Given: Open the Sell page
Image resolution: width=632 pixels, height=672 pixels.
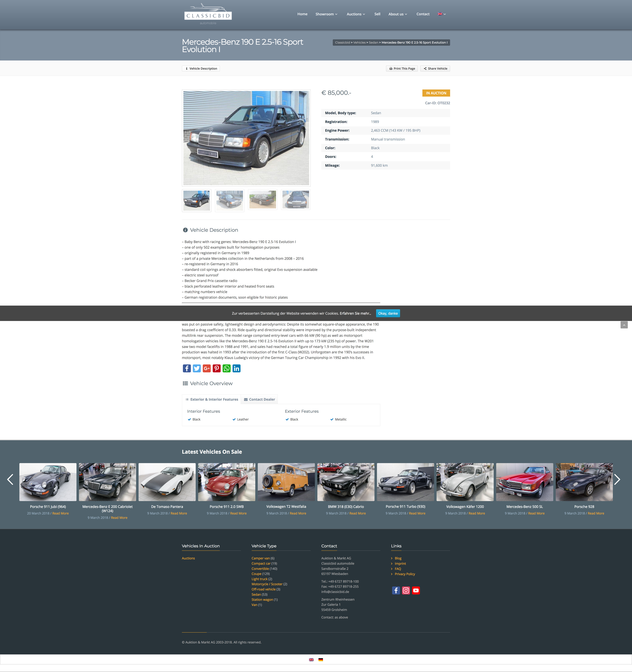Looking at the screenshot, I should pos(377,14).
